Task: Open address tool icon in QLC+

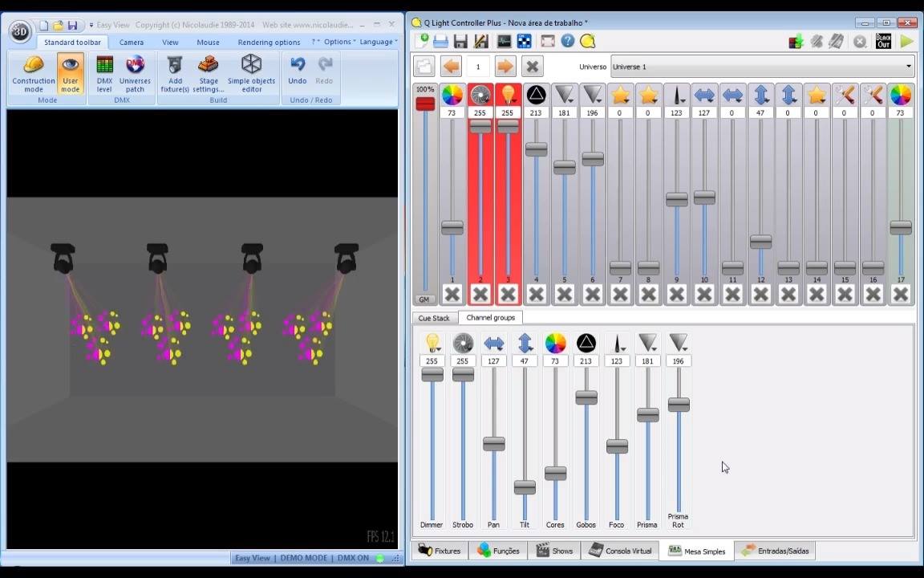Action: tap(524, 41)
